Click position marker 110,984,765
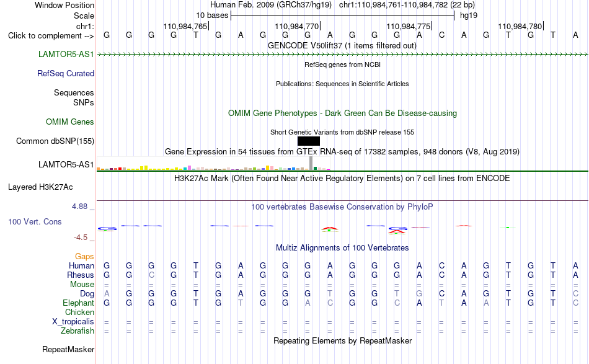Screen dimensions: 589x364 [x=185, y=26]
